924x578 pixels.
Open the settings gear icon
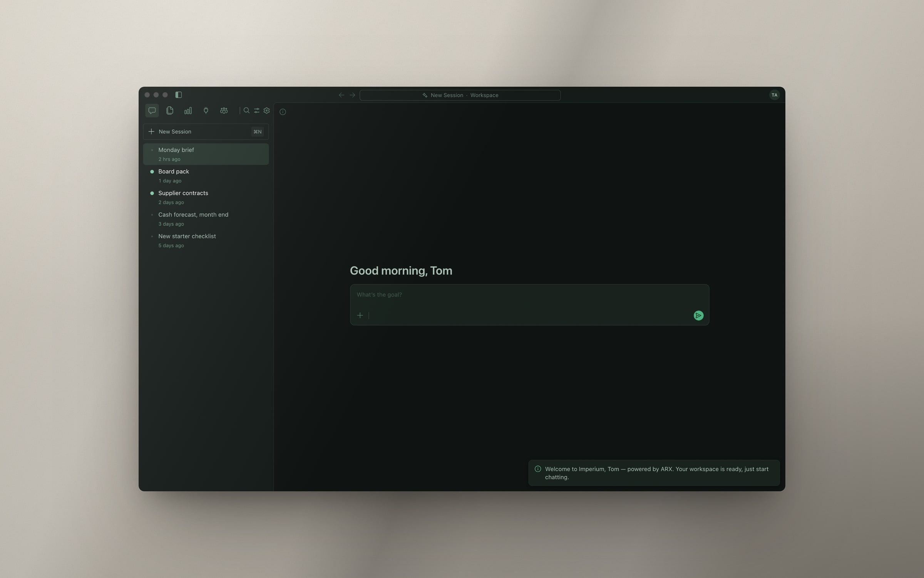[266, 111]
